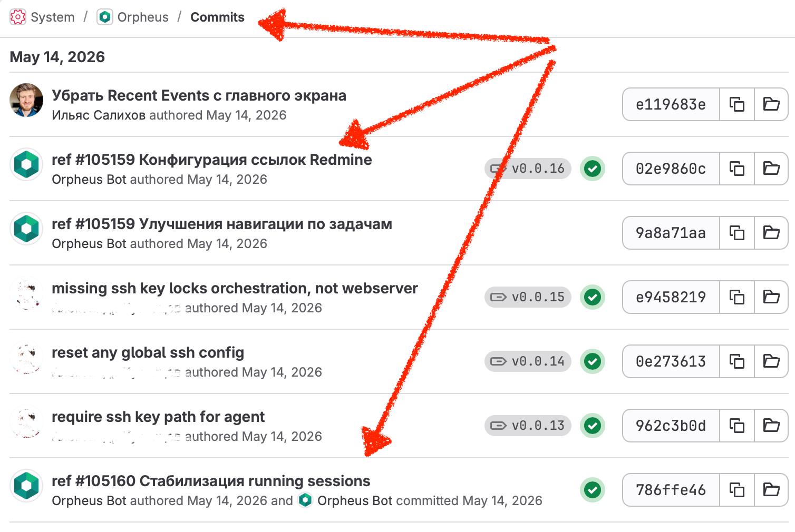The width and height of the screenshot is (795, 532).
Task: Browse files at commit 786ffe46
Action: tap(771, 490)
